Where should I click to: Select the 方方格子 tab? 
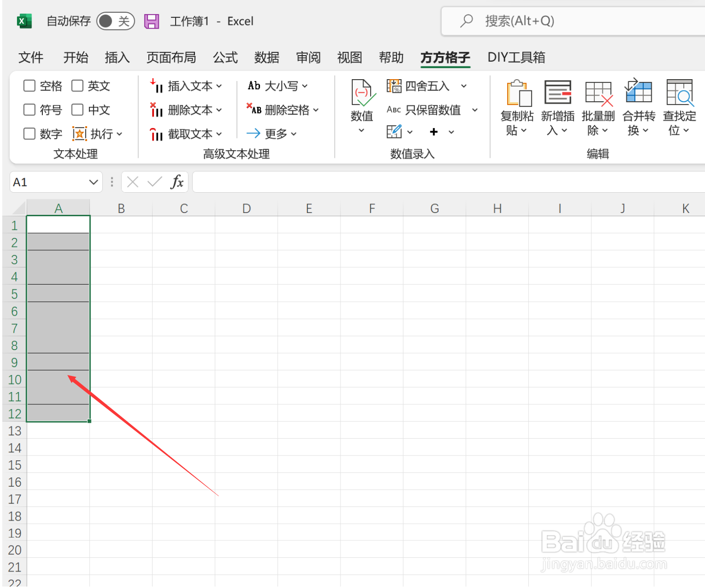tap(446, 57)
